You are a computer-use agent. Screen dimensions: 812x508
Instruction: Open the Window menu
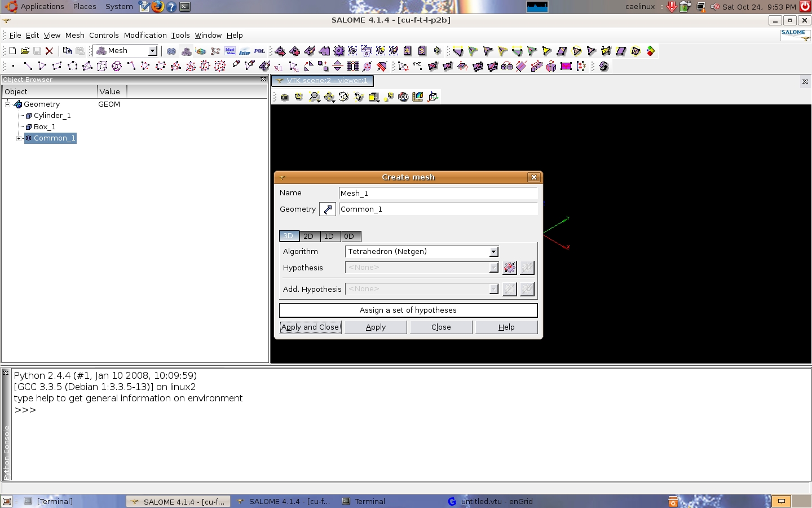pos(208,35)
